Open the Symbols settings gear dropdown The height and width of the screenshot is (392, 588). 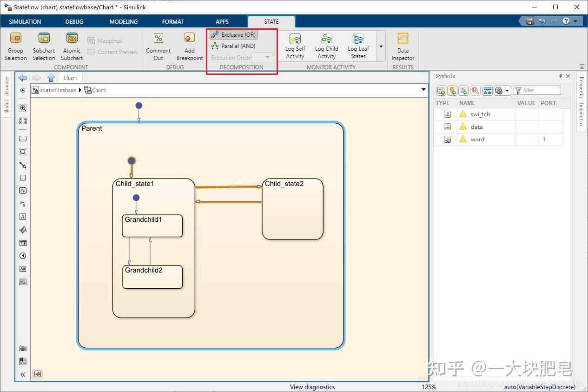pos(502,90)
